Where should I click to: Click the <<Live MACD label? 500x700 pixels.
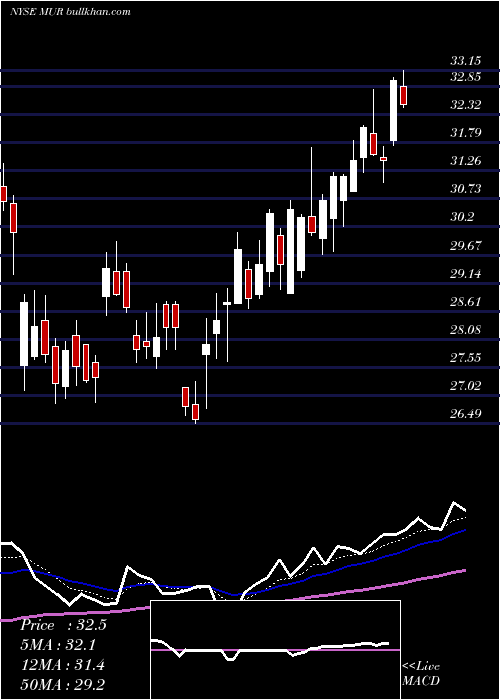click(421, 674)
